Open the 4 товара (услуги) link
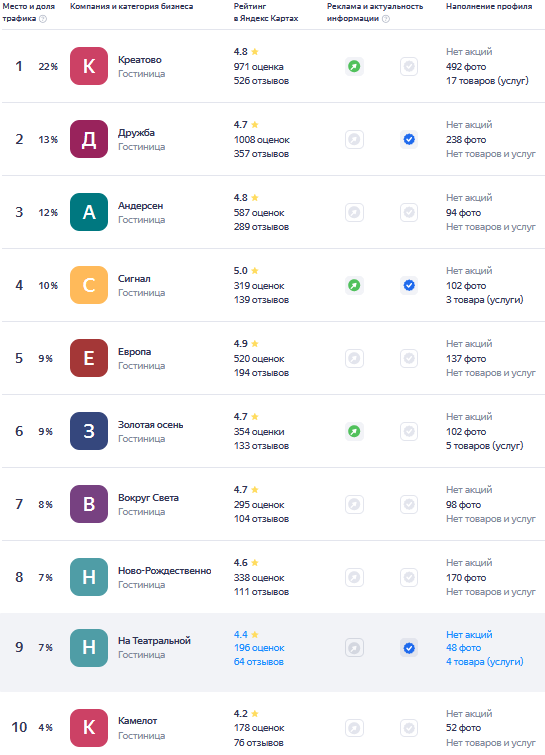The height and width of the screenshot is (755, 545). click(x=484, y=662)
